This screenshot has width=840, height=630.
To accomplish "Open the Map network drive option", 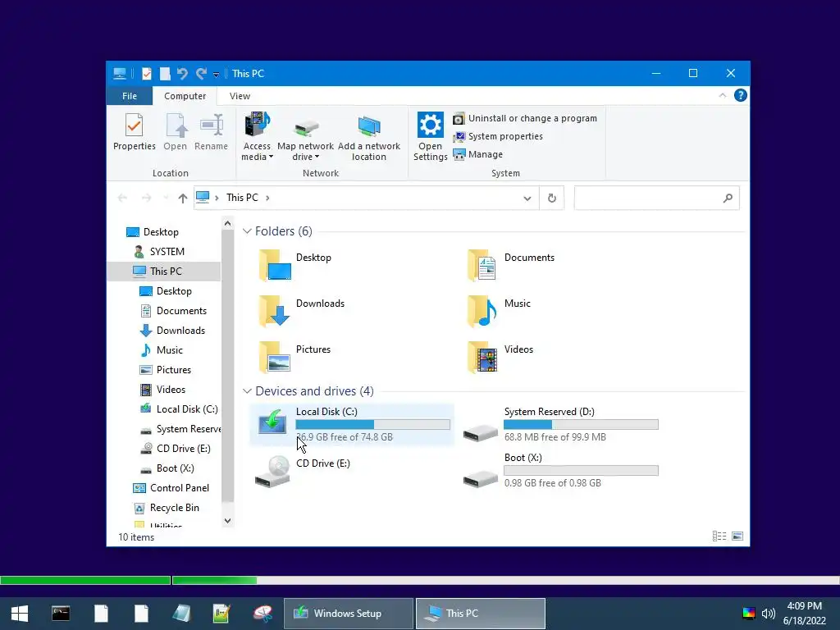I will coord(305,137).
